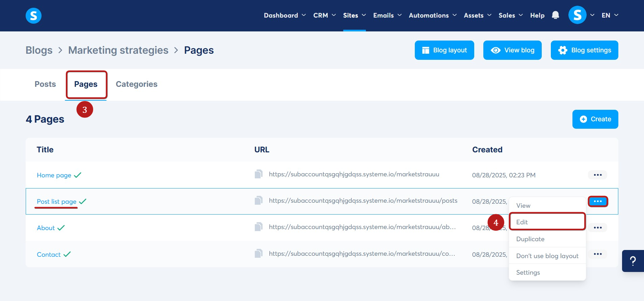Click the Contact page truncated URL
The width and height of the screenshot is (644, 301).
(x=362, y=253)
